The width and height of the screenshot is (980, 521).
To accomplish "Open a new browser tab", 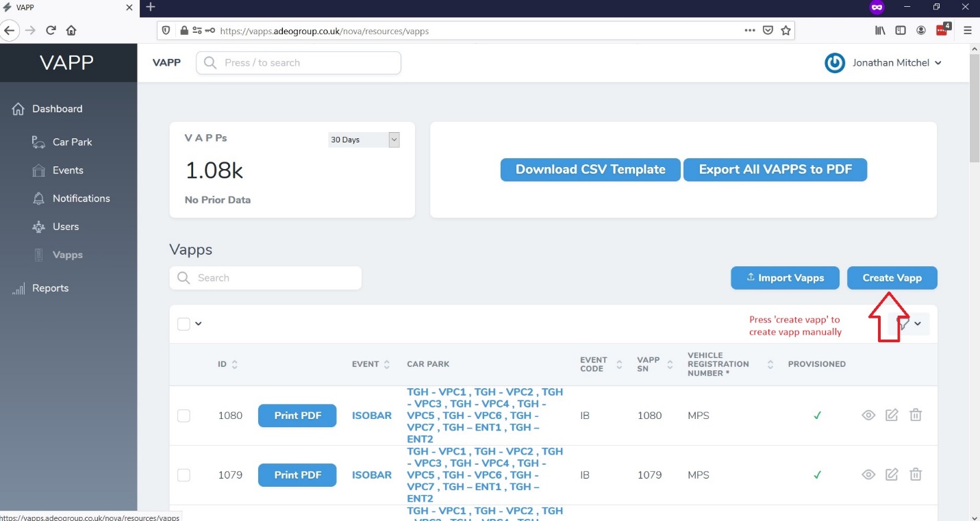I will pos(151,7).
